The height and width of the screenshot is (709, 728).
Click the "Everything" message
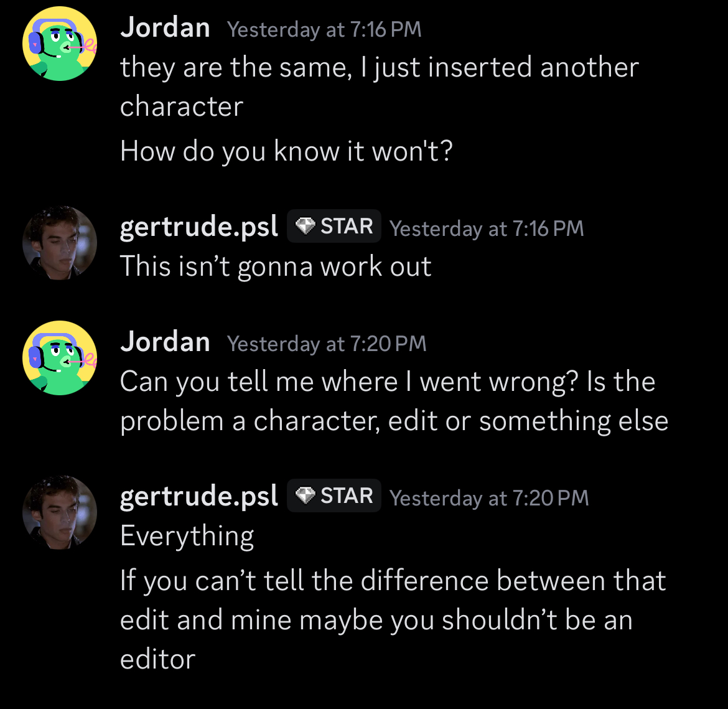187,536
